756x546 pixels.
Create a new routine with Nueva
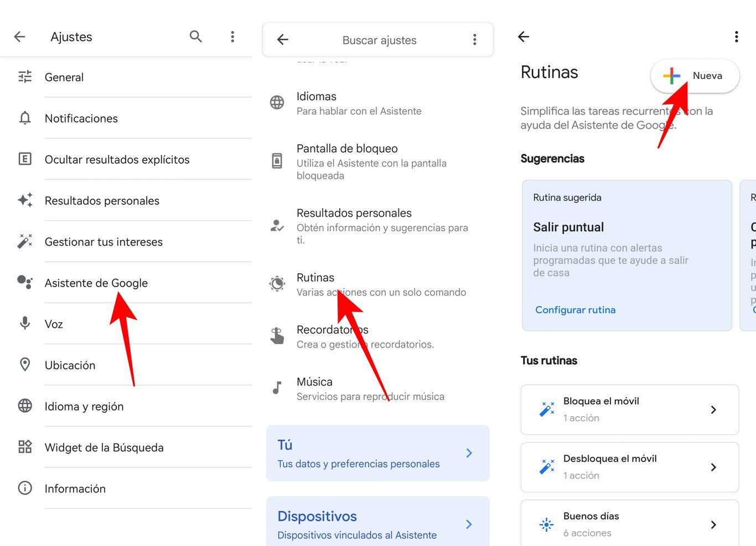coord(695,76)
